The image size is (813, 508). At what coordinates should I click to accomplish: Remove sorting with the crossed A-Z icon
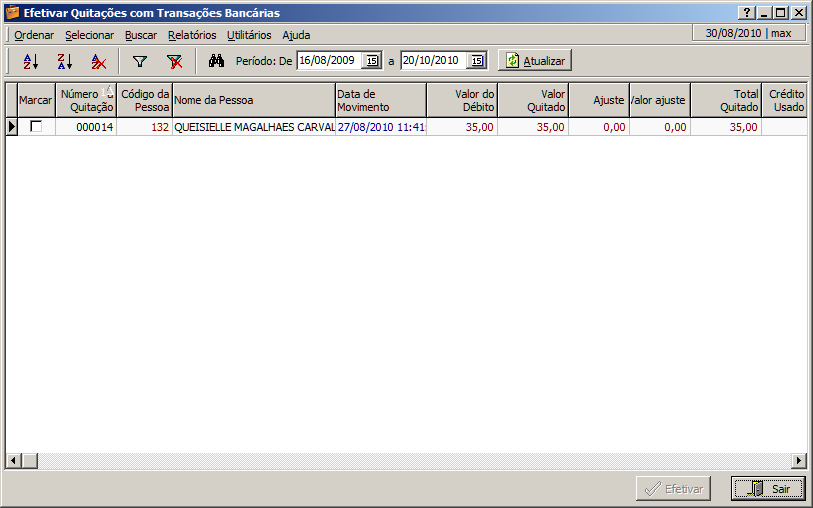(98, 61)
